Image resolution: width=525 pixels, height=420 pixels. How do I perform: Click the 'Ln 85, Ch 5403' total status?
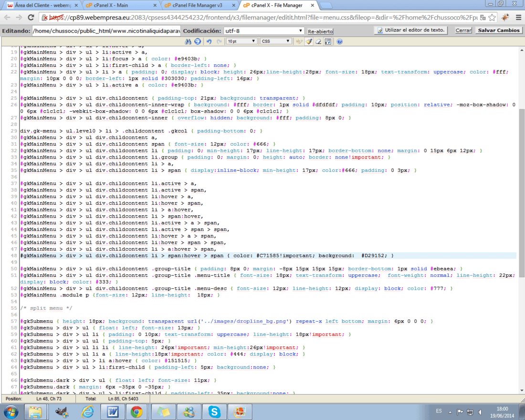(123, 399)
